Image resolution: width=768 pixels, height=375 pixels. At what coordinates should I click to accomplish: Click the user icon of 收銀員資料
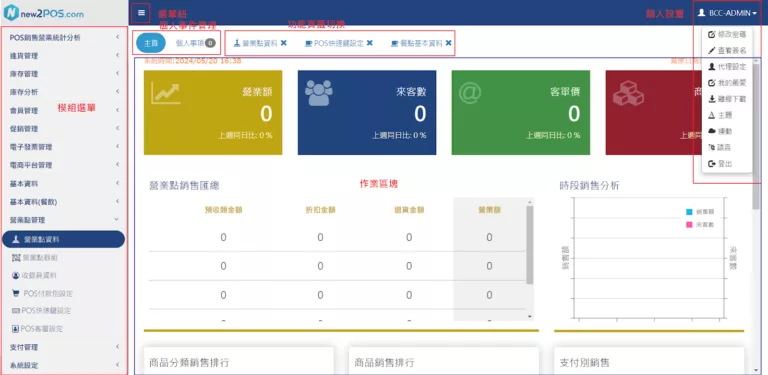tap(16, 276)
